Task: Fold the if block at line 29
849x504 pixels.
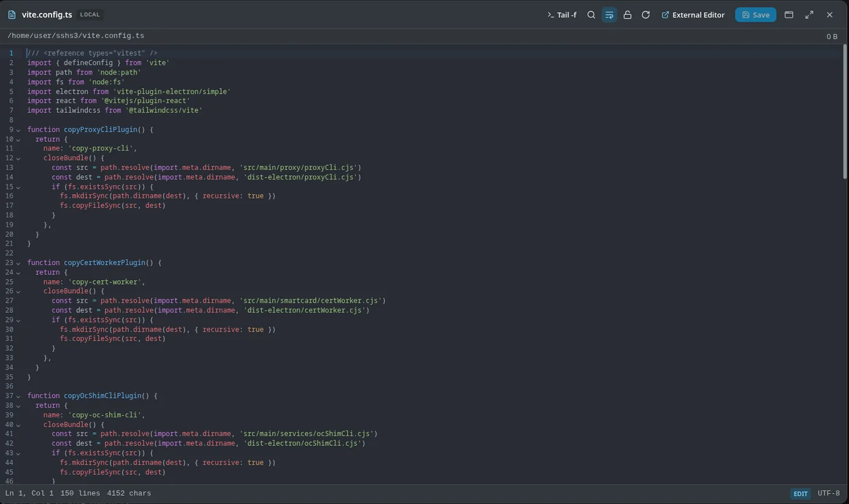Action: coord(18,320)
